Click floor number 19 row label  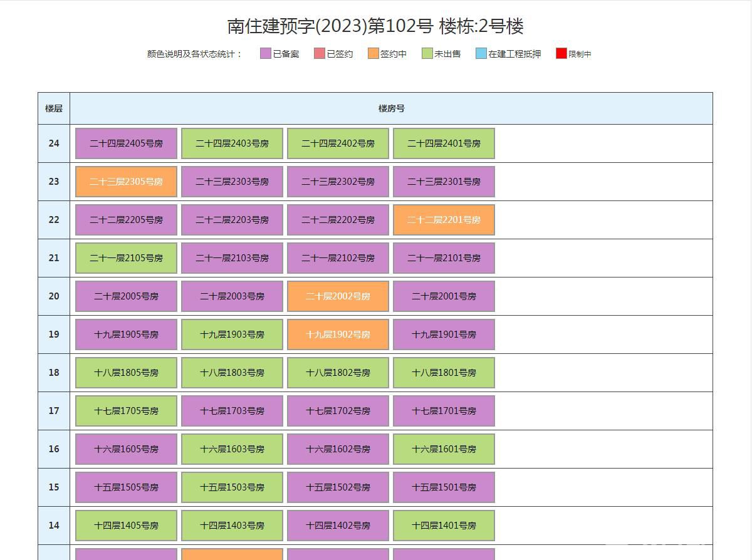click(54, 334)
